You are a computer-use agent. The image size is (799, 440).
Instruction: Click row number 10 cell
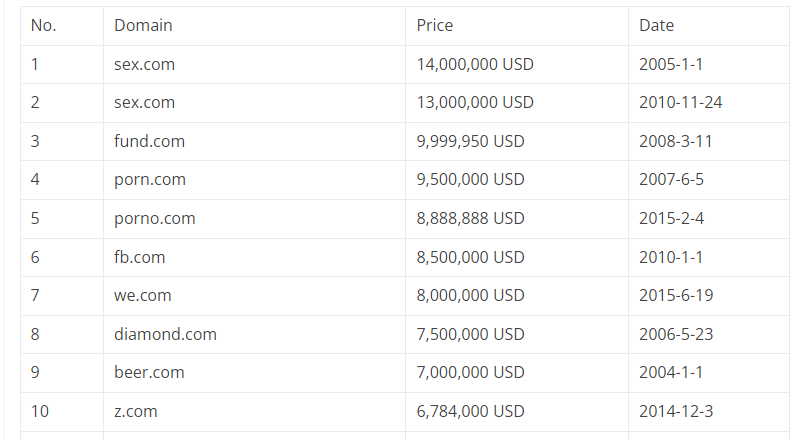[39, 411]
